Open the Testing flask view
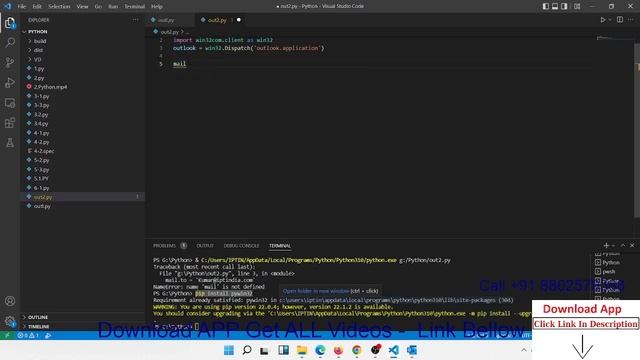The image size is (640, 360). click(x=10, y=142)
